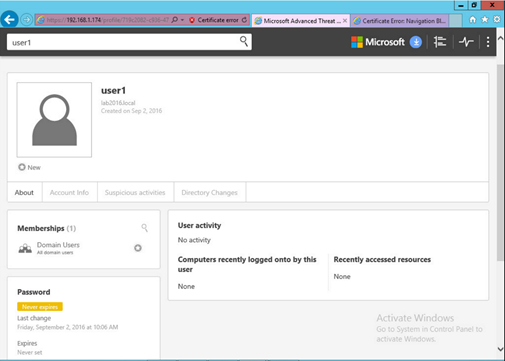Click the Created on Sep 2, 2016 text

[x=131, y=111]
